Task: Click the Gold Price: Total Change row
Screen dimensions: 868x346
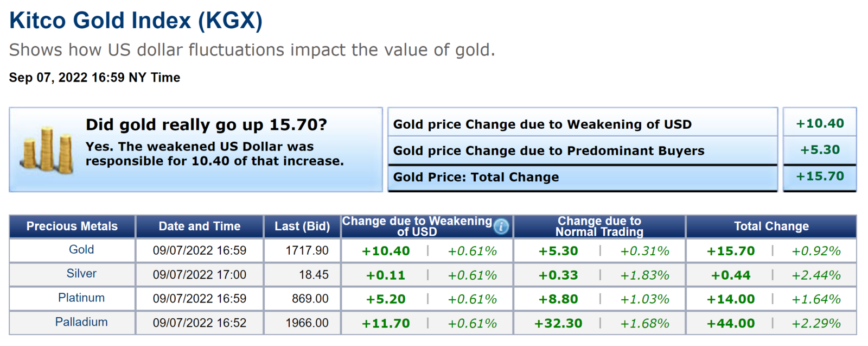Action: pos(476,177)
